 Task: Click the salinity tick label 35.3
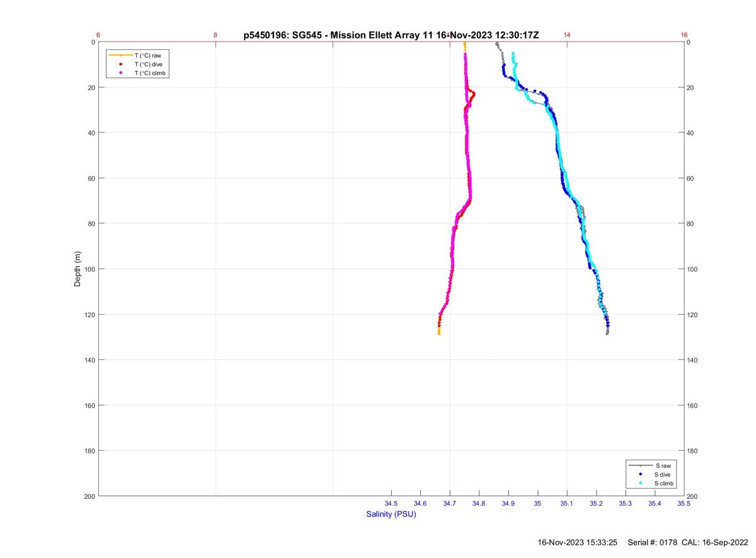pos(626,503)
